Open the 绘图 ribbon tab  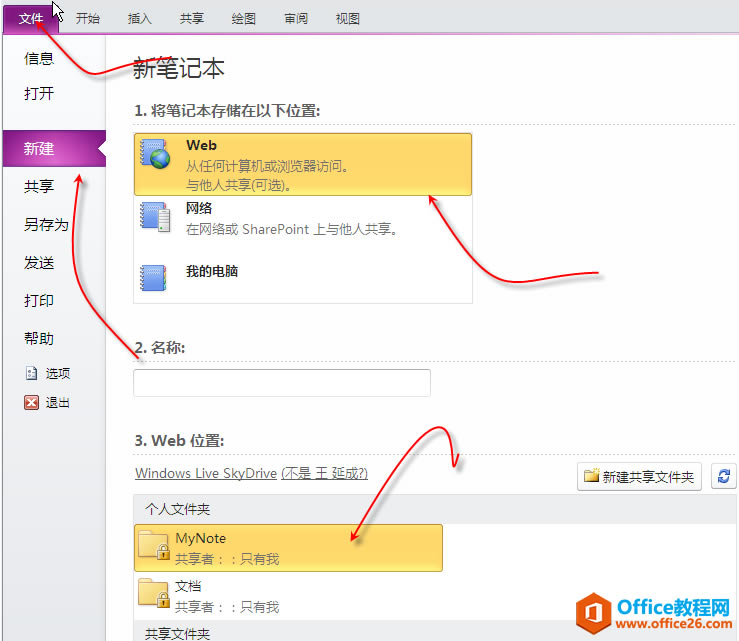click(244, 19)
